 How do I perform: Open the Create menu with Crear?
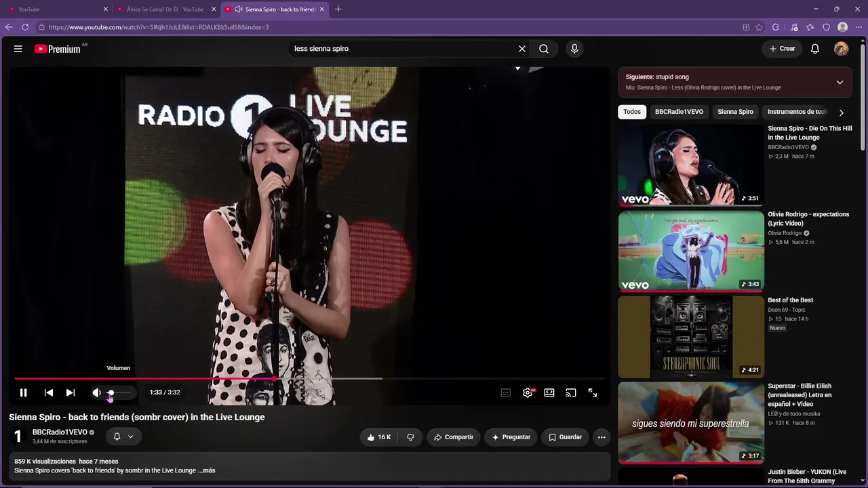783,49
